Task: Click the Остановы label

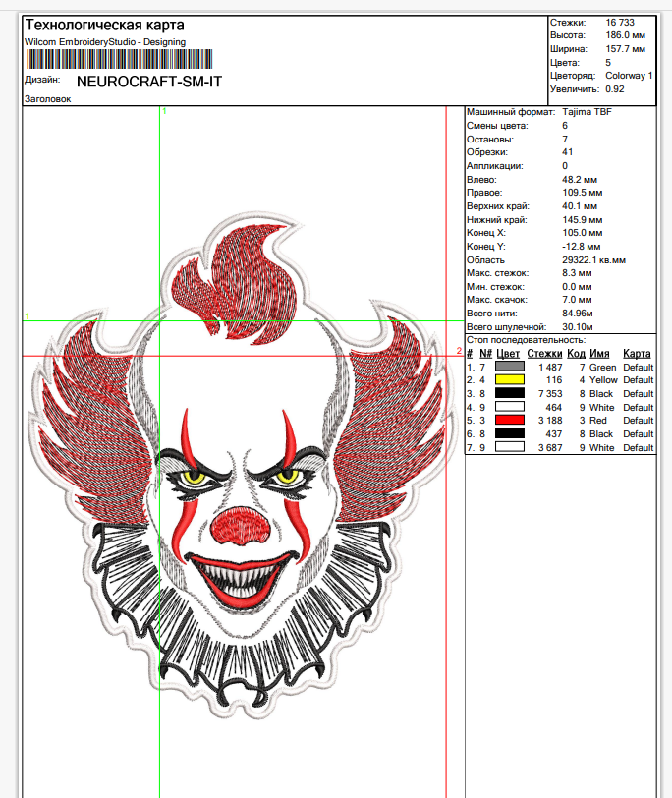Action: (x=490, y=140)
